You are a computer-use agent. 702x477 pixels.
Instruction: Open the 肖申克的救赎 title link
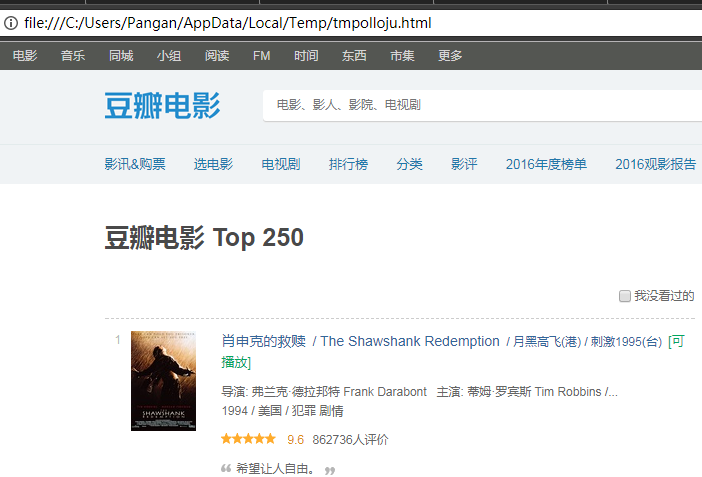click(264, 341)
